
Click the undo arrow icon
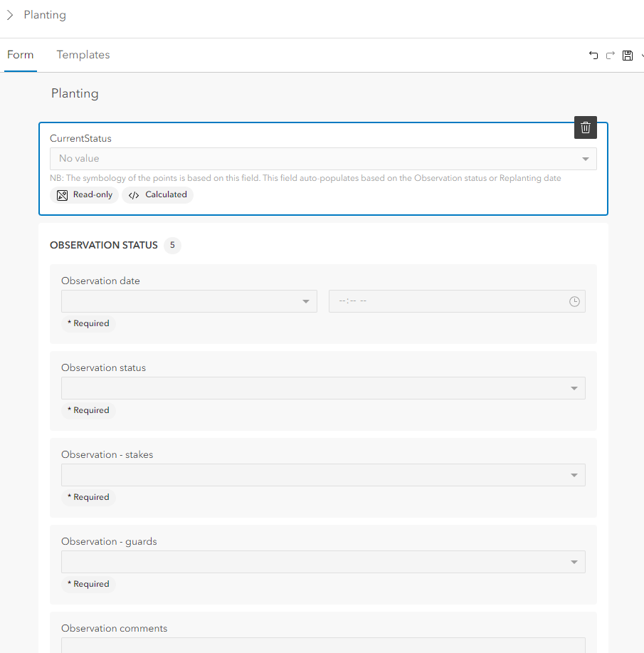(x=593, y=56)
